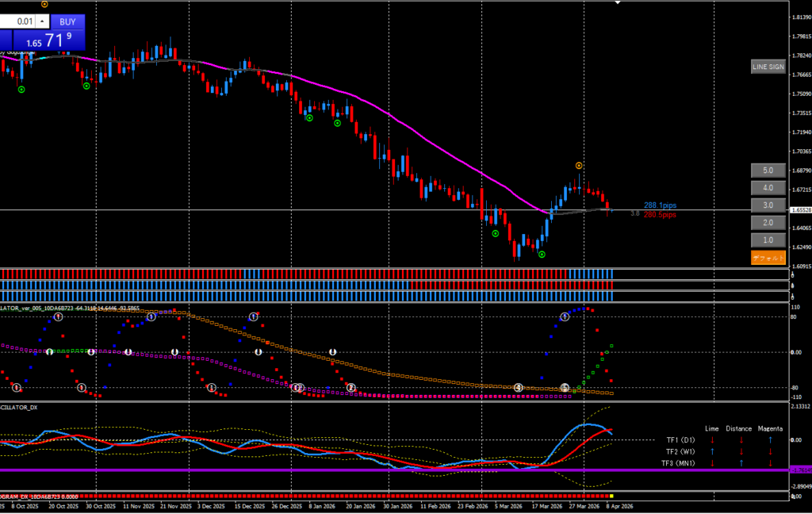Viewport: 812px width, 514px height.
Task: Click the BUY one-click trading button
Action: click(68, 21)
